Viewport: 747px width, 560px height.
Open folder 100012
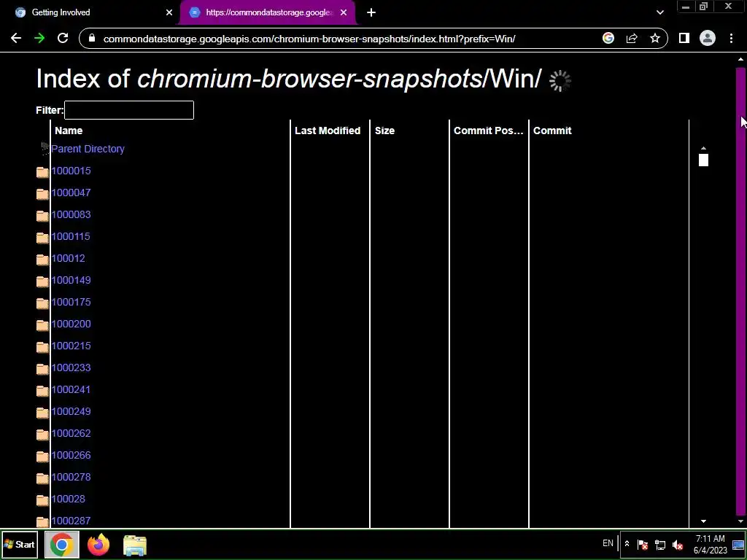click(x=68, y=259)
